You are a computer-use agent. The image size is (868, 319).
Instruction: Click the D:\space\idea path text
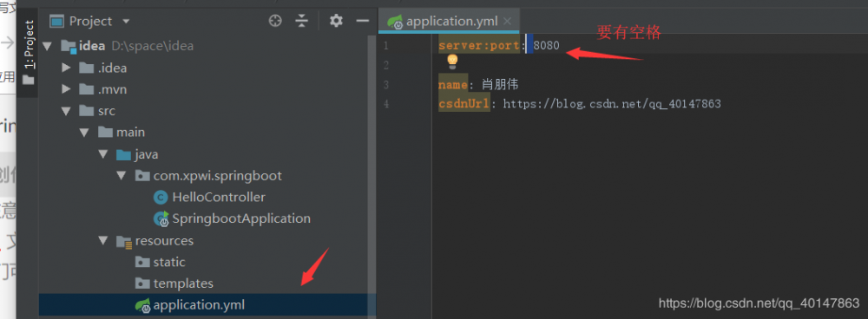[x=153, y=46]
